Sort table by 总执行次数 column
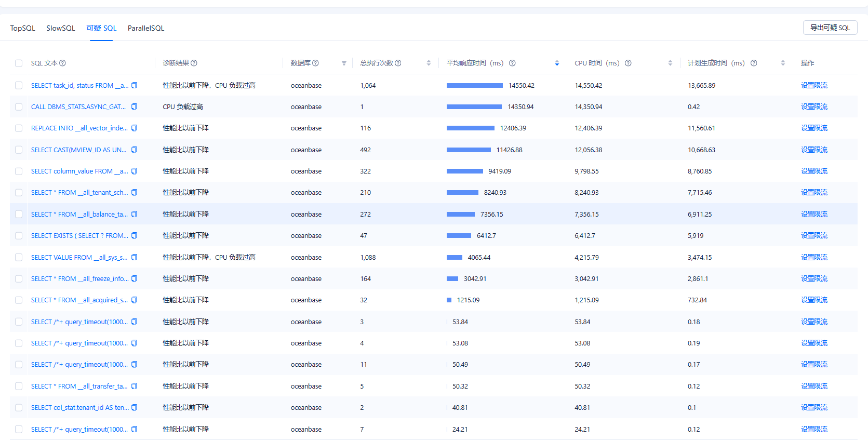Image resolution: width=868 pixels, height=440 pixels. coord(429,63)
